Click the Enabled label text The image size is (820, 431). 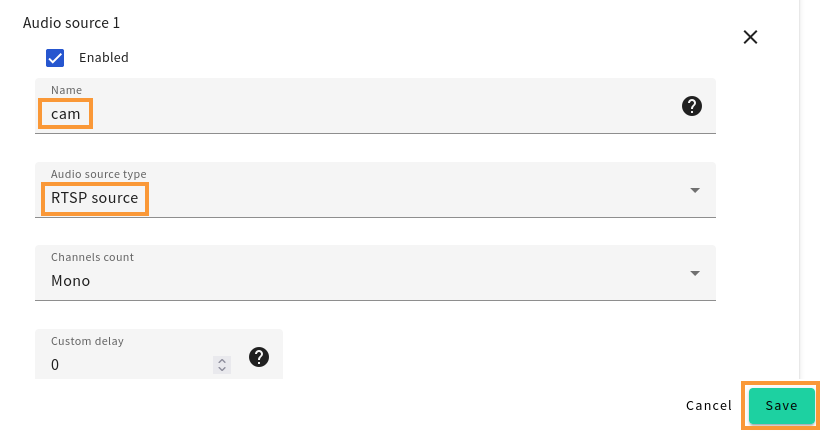pos(104,58)
